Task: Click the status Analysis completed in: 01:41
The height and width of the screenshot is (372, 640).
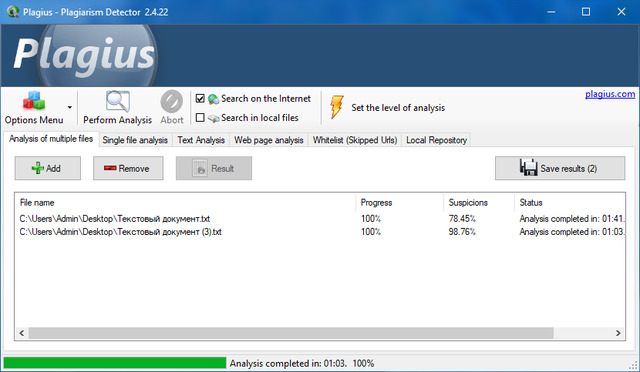Action: [x=571, y=219]
